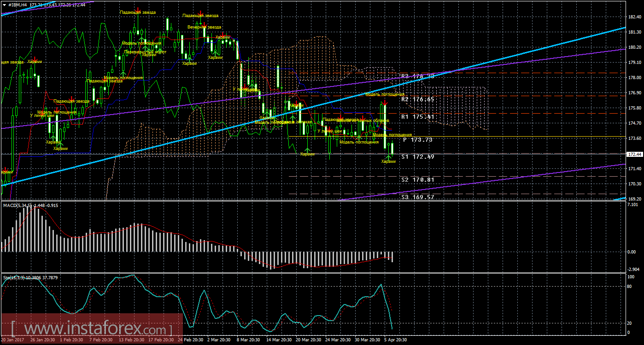The height and width of the screenshot is (345, 644).
Task: Click the 5 Apr 20:30 time axis label
Action: click(395, 339)
